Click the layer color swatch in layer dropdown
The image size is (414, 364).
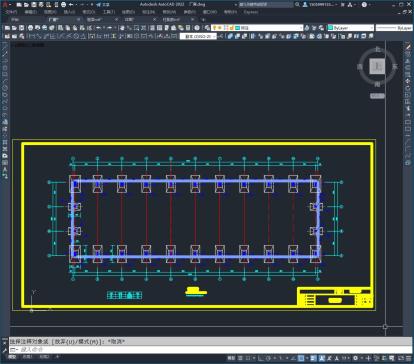point(237,28)
